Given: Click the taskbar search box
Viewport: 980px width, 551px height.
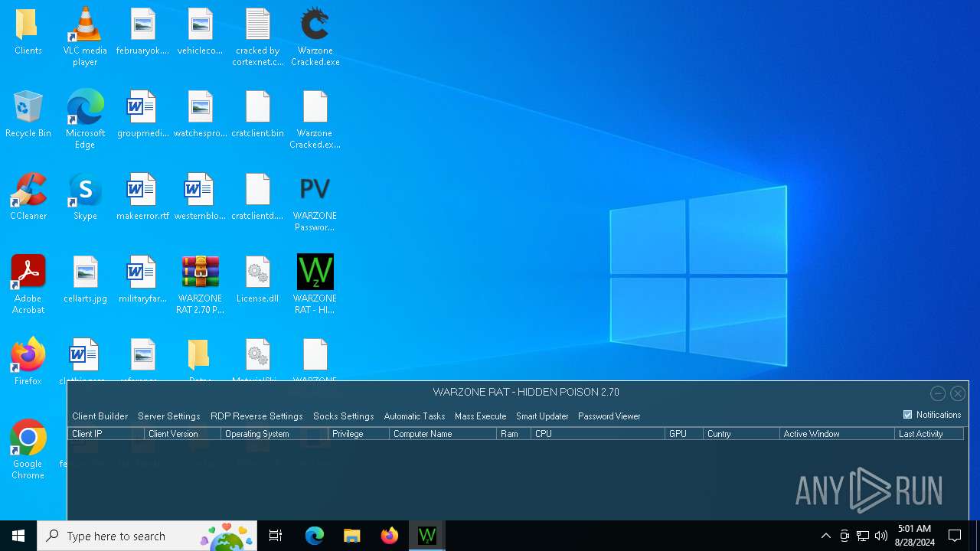Looking at the screenshot, I should coord(147,536).
